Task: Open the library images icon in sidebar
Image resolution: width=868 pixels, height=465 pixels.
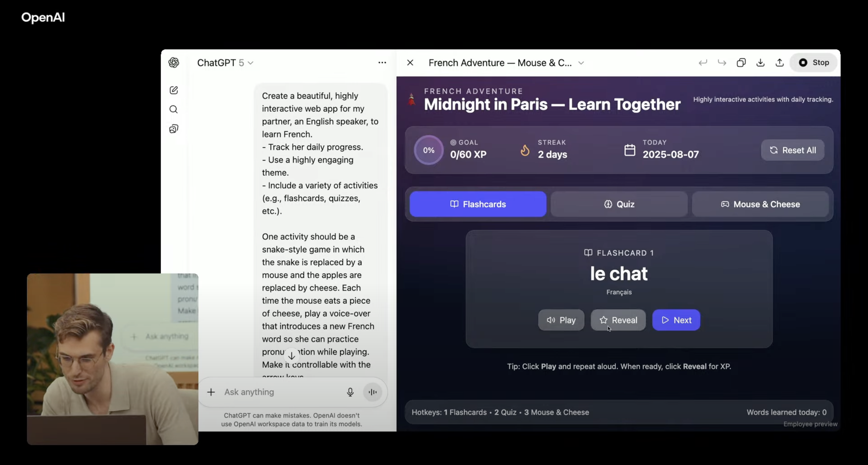Action: click(173, 129)
